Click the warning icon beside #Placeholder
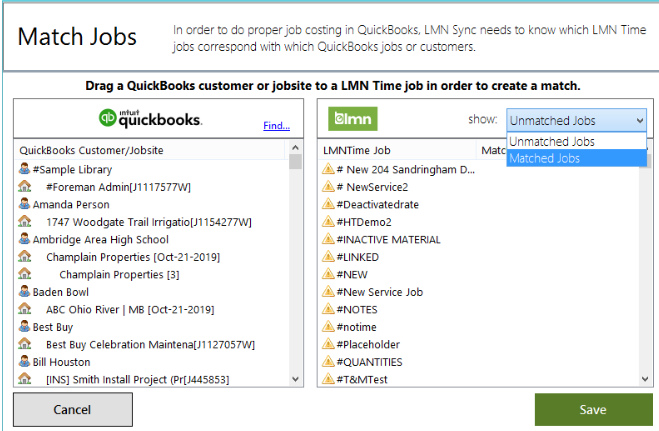 [x=328, y=344]
